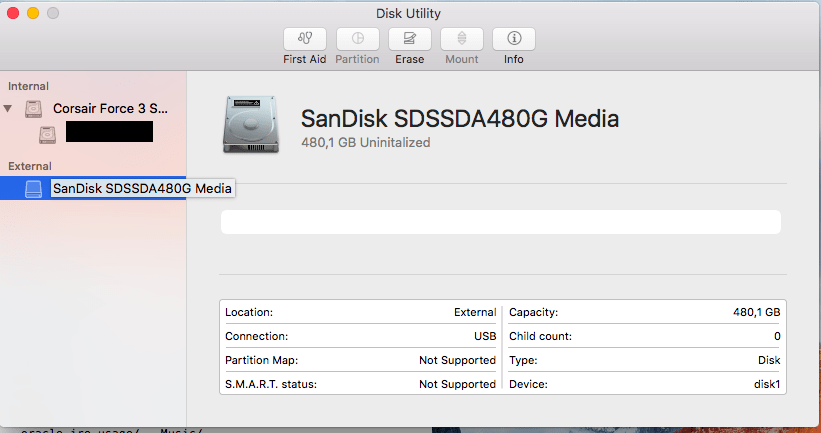Image resolution: width=821 pixels, height=433 pixels.
Task: Click the Device disk1 value
Action: (x=767, y=384)
